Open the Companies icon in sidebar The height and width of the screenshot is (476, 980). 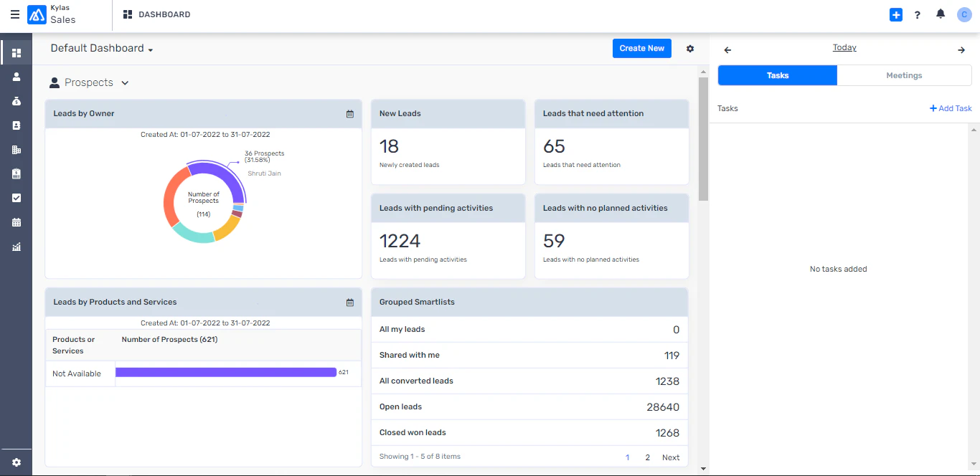click(16, 149)
